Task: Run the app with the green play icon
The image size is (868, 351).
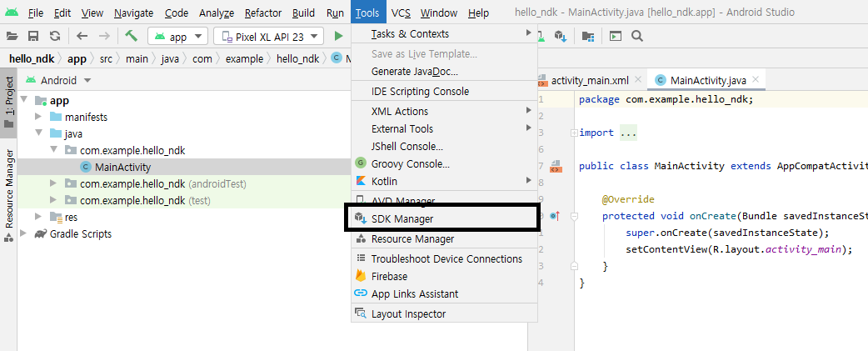Action: [x=338, y=37]
